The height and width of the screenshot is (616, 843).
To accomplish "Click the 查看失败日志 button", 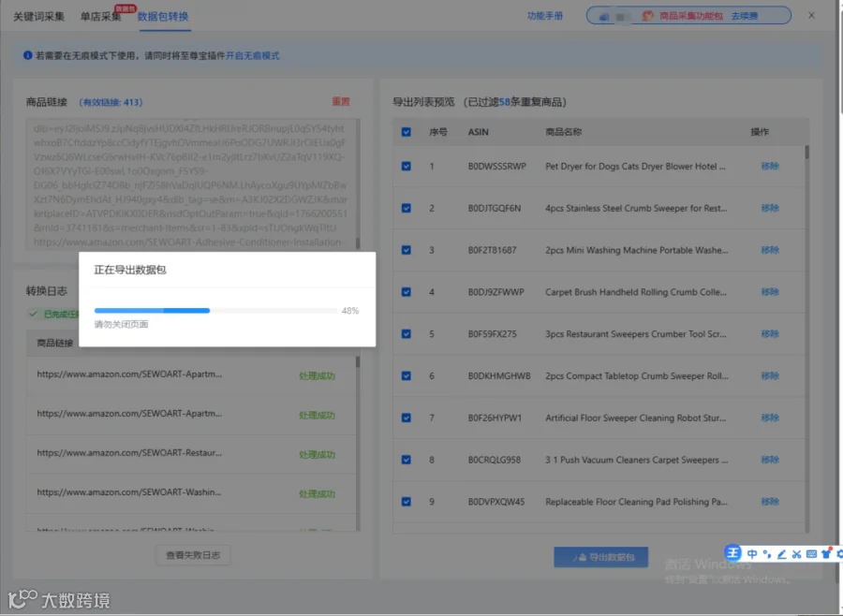I will 193,555.
